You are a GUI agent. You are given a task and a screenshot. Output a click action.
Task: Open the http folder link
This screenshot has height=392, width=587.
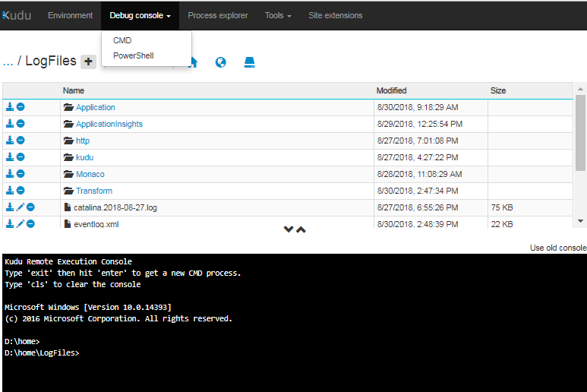click(82, 141)
